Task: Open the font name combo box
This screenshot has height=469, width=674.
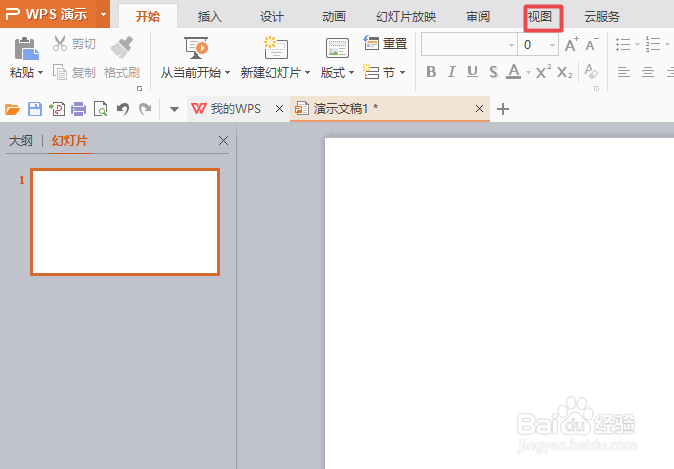Action: [469, 44]
